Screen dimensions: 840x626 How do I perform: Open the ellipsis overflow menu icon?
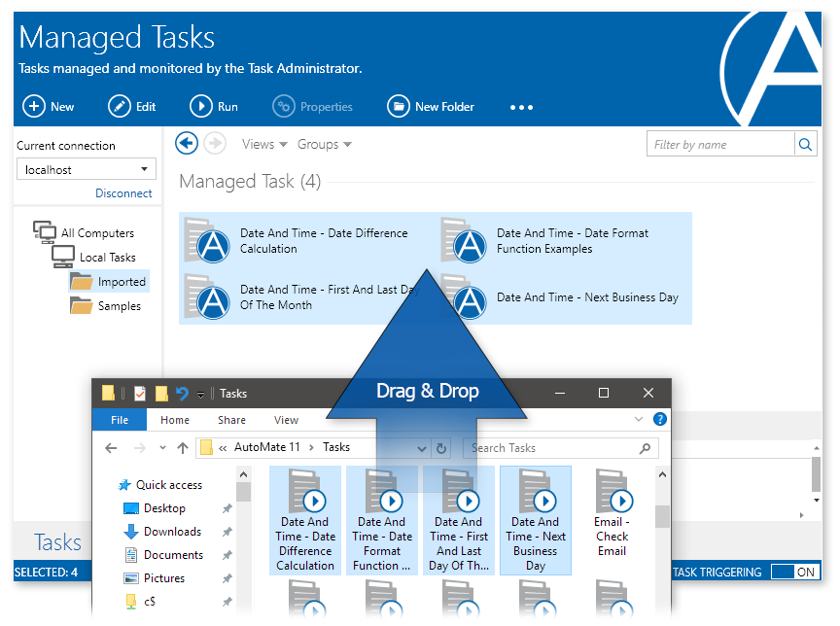pyautogui.click(x=521, y=108)
